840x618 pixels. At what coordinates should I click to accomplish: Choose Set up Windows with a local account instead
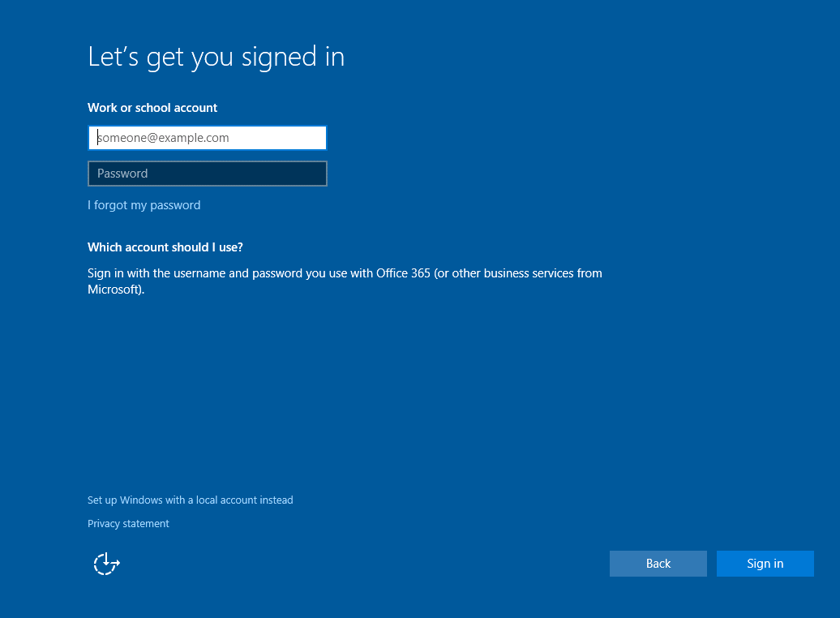[190, 500]
